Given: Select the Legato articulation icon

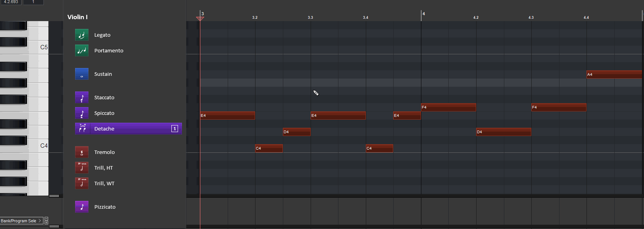Looking at the screenshot, I should pos(82,35).
